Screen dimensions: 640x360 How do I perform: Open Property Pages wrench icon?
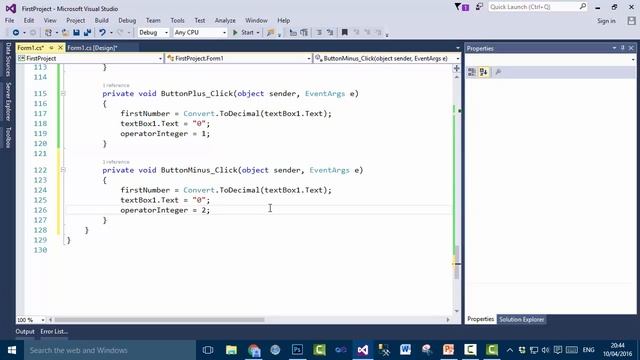pos(498,72)
